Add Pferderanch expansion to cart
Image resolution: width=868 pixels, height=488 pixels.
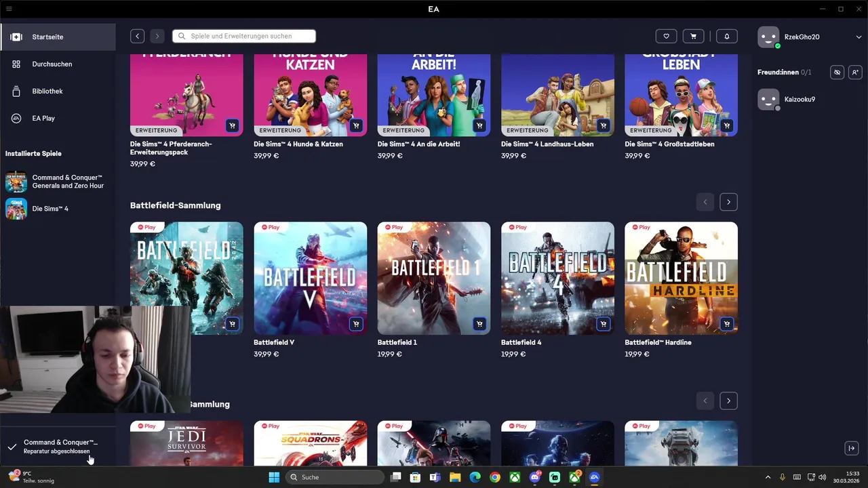[233, 125]
